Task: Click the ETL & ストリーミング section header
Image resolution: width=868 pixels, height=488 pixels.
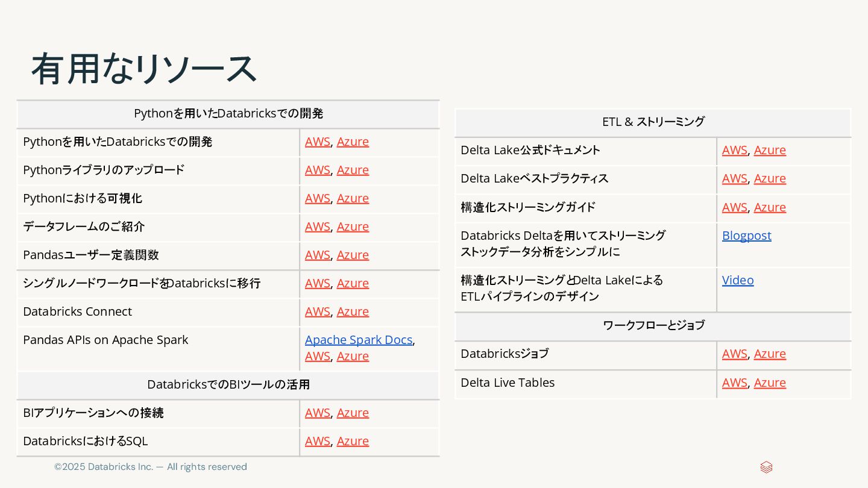Action: coord(653,122)
